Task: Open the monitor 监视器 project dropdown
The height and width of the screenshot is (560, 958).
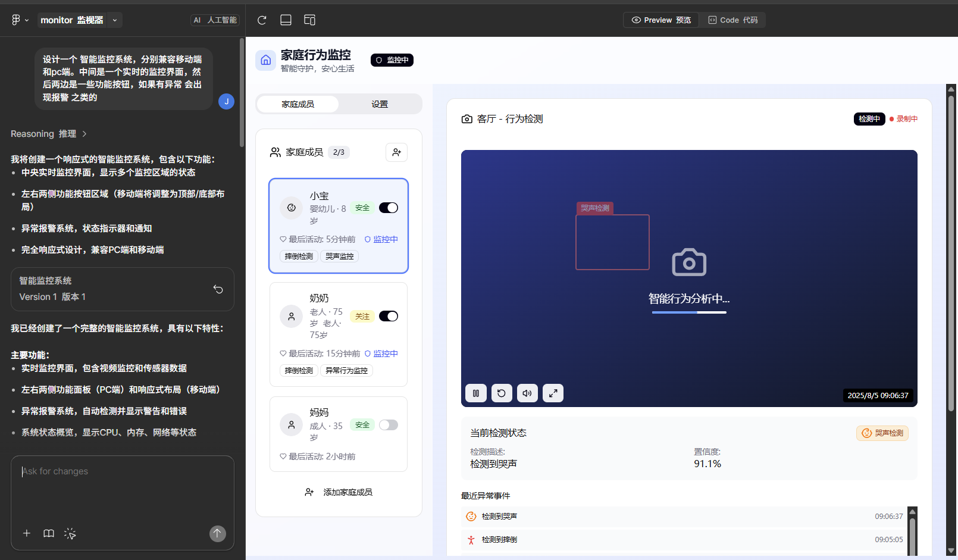Action: pos(114,20)
